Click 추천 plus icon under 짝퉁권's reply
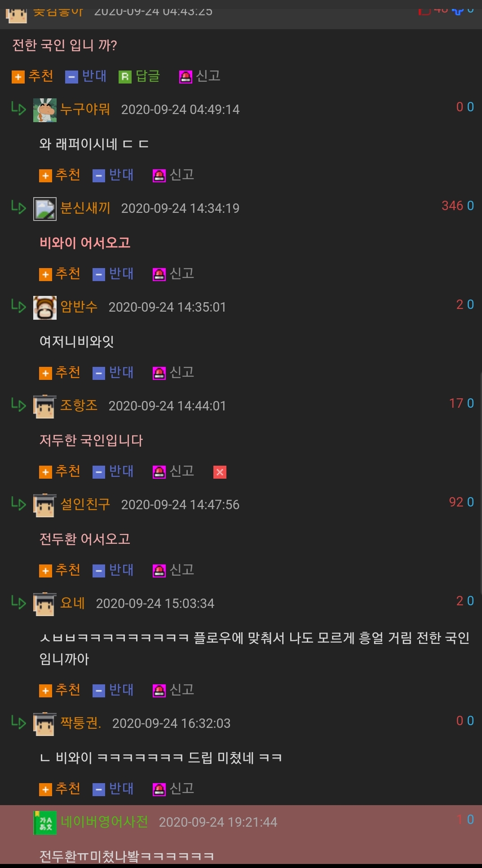This screenshot has height=868, width=482. pyautogui.click(x=45, y=789)
